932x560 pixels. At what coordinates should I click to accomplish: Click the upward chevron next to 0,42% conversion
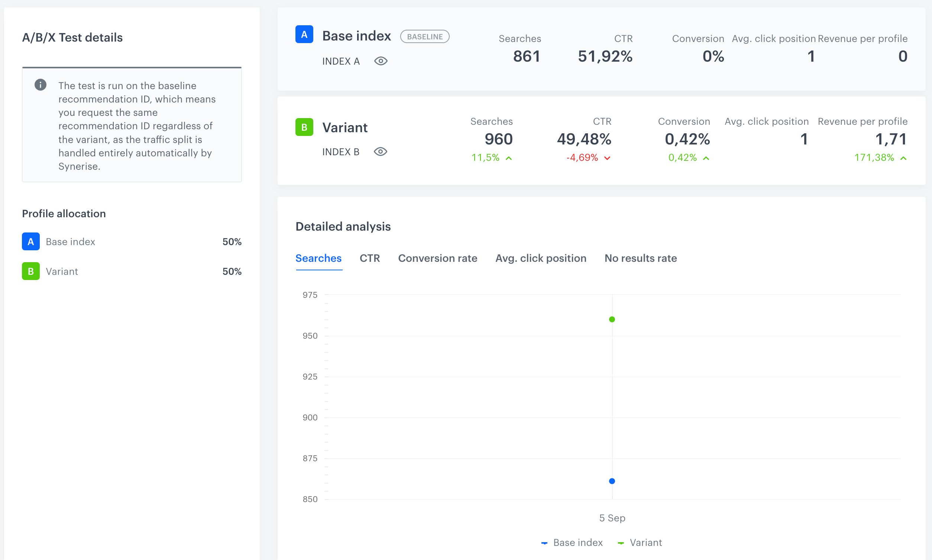705,158
